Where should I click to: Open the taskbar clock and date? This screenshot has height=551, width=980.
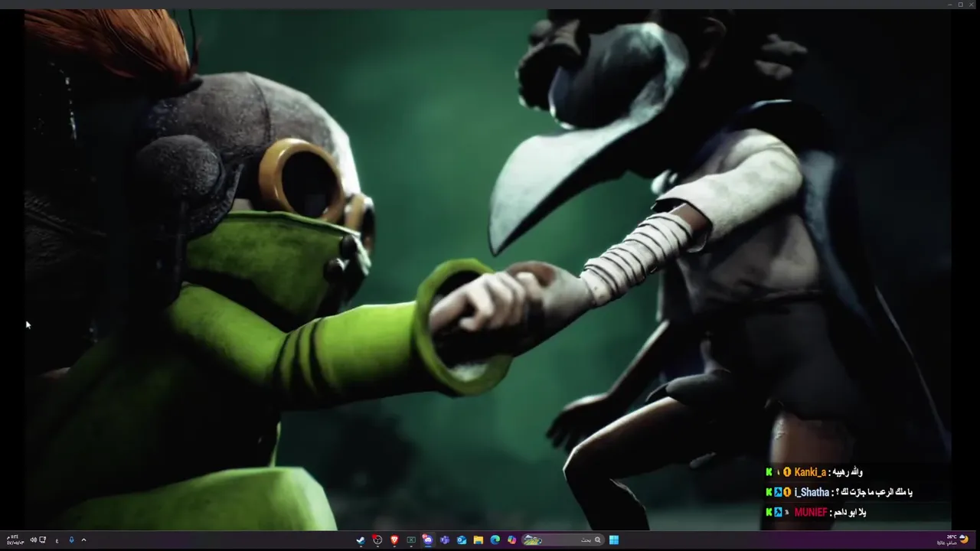click(15, 540)
